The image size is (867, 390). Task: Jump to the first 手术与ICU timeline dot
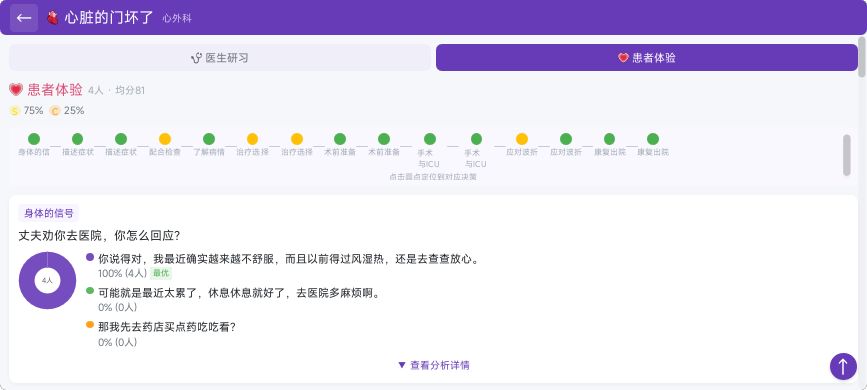coord(430,139)
